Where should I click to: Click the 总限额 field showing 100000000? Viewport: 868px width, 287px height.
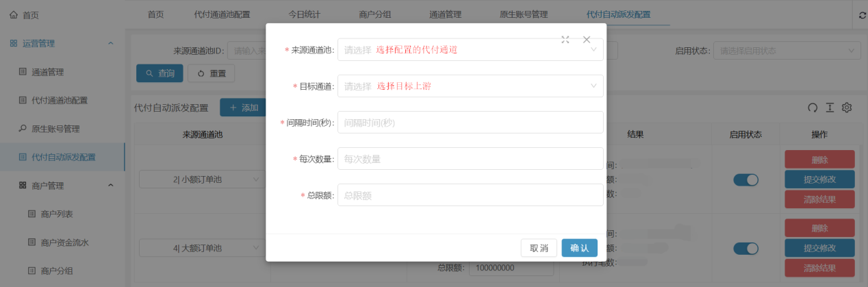511,269
